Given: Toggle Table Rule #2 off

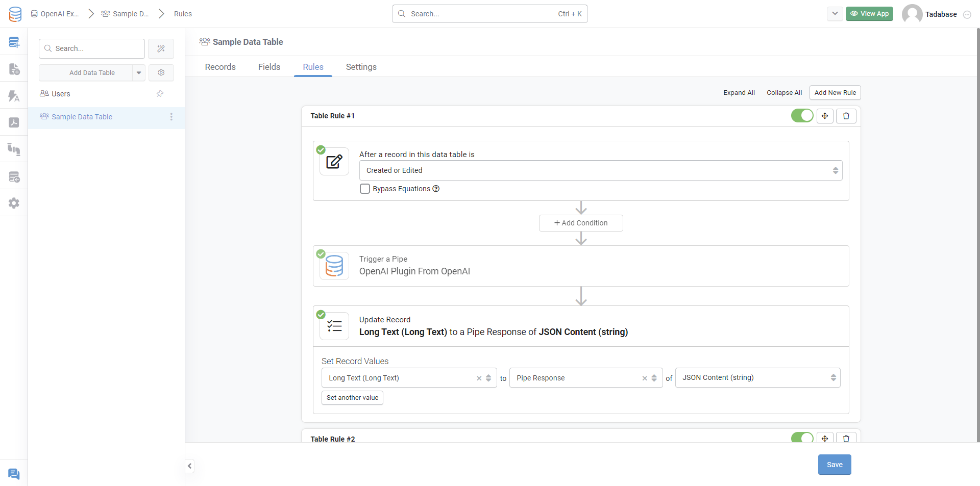Looking at the screenshot, I should coord(802,438).
